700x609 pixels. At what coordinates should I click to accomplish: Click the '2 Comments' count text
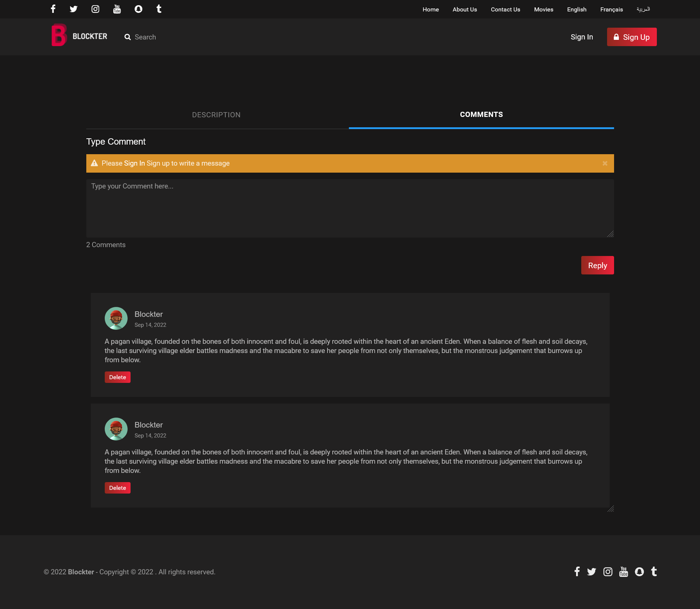(x=106, y=245)
